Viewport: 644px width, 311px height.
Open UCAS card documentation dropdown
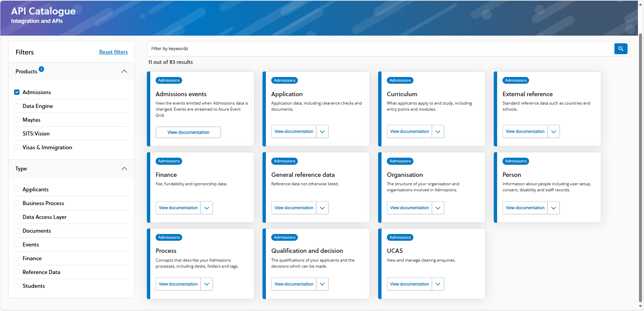point(438,284)
